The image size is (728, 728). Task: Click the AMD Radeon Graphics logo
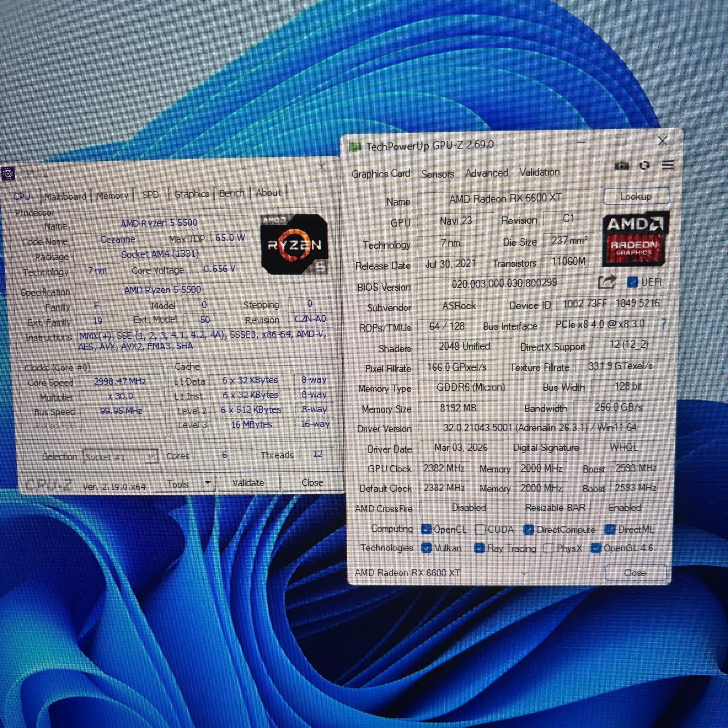[635, 239]
